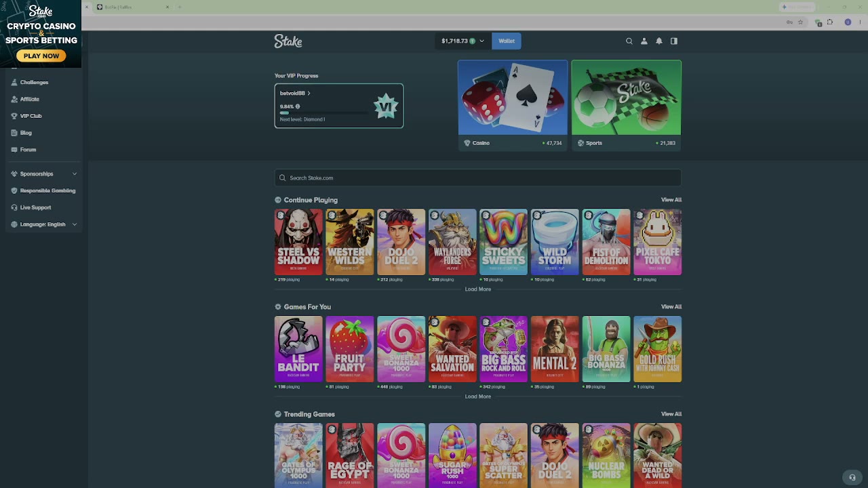Click the VIP Club trophy icon
The image size is (868, 488).
tap(14, 116)
